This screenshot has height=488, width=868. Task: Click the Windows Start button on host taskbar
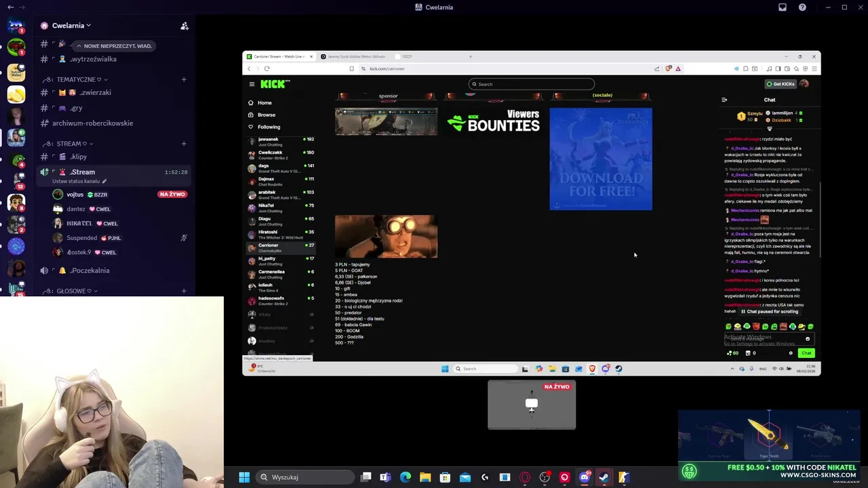tap(244, 477)
